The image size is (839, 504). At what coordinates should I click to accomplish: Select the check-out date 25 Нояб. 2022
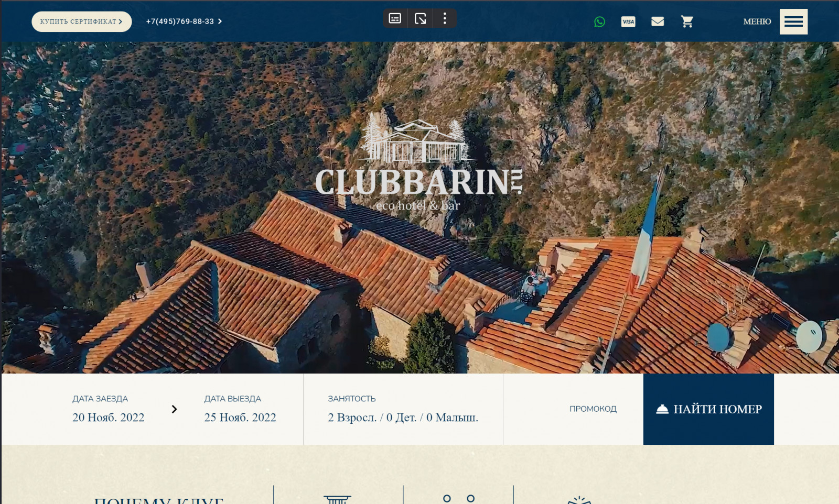coord(240,418)
